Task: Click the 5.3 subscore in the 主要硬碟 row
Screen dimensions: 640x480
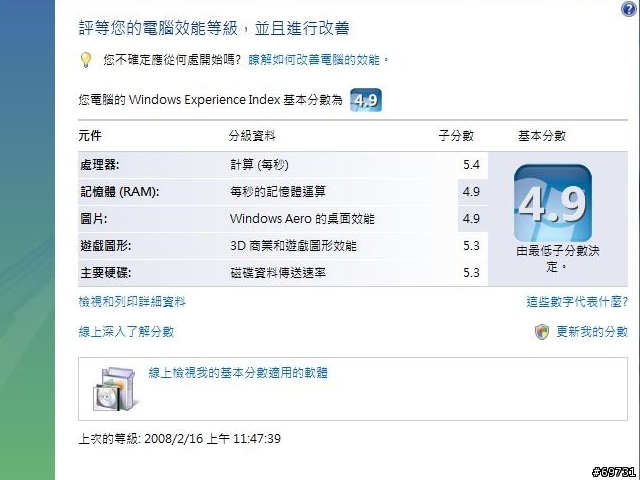Action: pyautogui.click(x=471, y=273)
